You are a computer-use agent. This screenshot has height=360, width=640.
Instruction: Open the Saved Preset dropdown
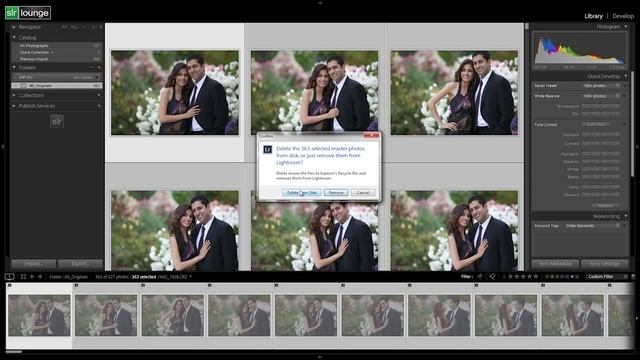[x=601, y=86]
